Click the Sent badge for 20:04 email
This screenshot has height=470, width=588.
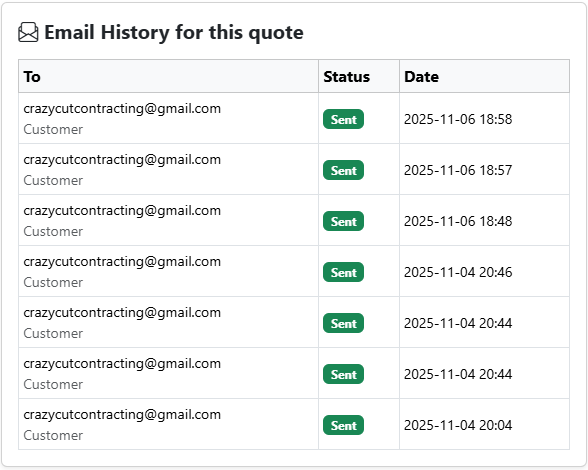point(344,425)
